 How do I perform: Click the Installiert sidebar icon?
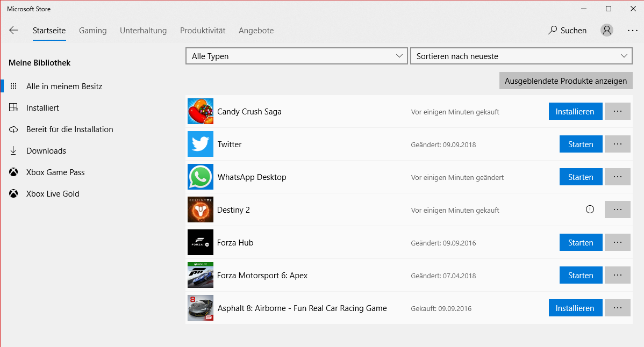pos(13,107)
